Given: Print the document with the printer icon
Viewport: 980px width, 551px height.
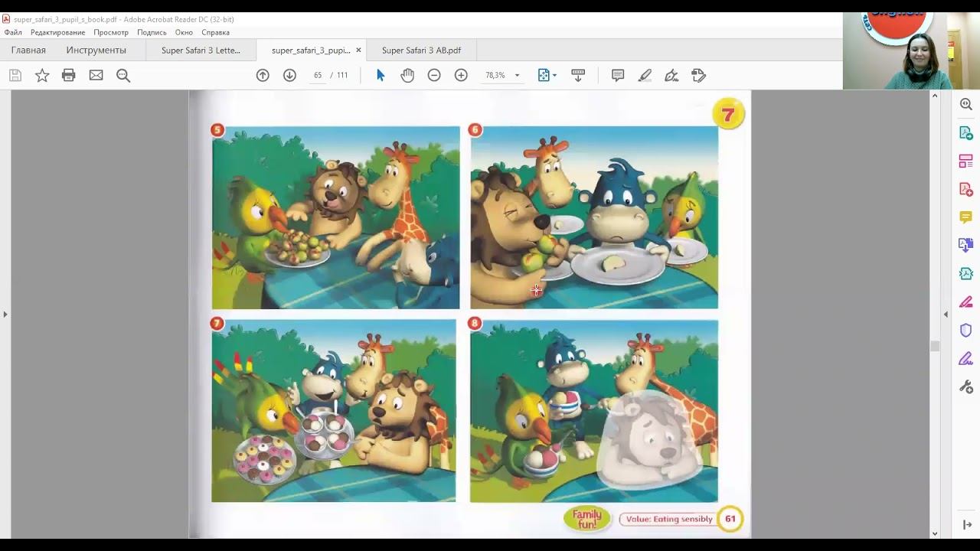Looking at the screenshot, I should (69, 75).
